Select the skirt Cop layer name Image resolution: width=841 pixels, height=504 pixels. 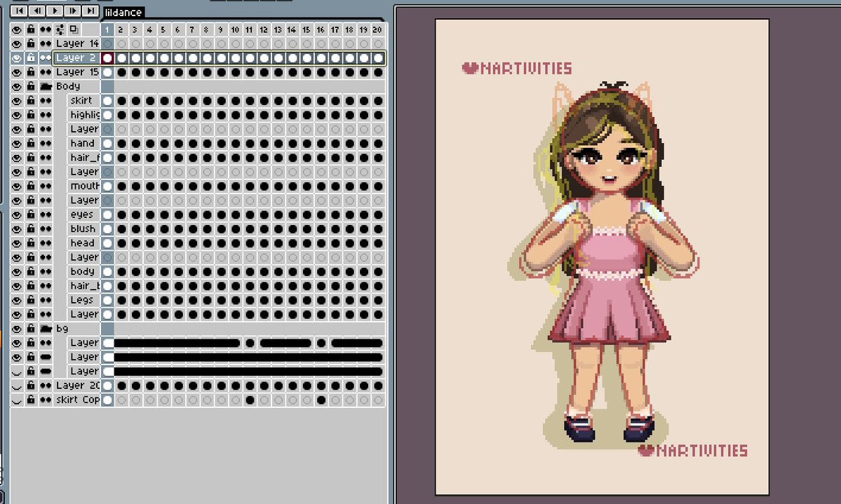[76, 400]
